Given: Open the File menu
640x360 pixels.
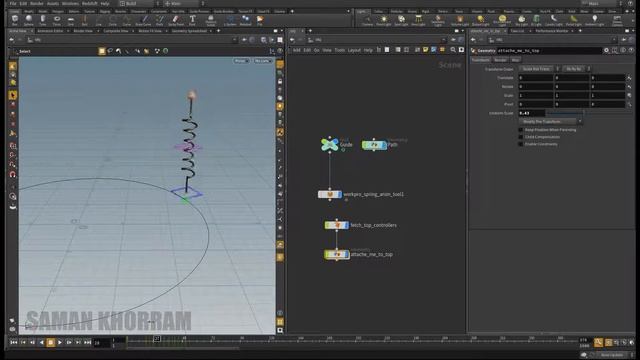Looking at the screenshot, I should click(13, 3).
